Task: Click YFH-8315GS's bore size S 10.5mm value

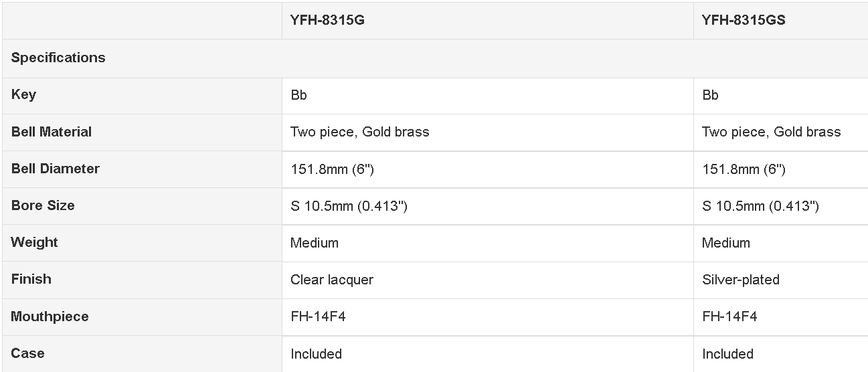Action: [x=760, y=206]
